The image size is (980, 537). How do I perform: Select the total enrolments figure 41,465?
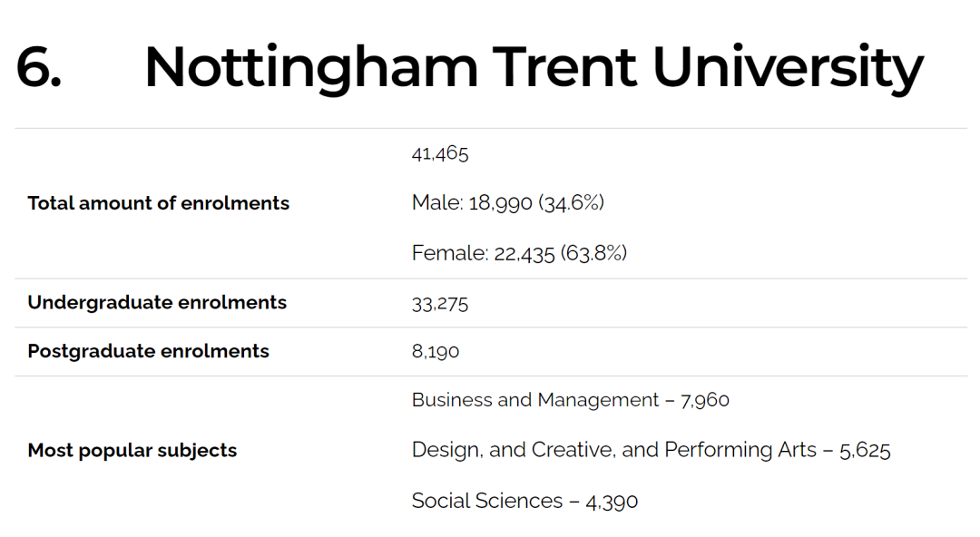click(440, 153)
